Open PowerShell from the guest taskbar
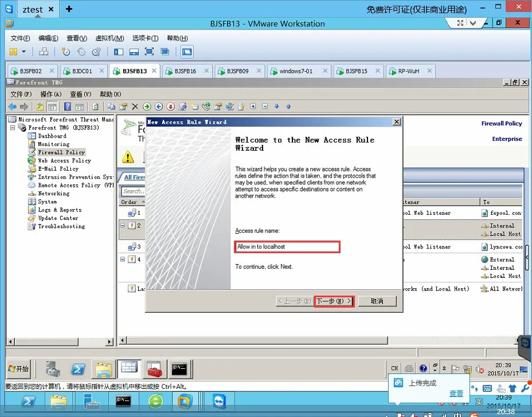The width and height of the screenshot is (532, 417). [x=78, y=369]
